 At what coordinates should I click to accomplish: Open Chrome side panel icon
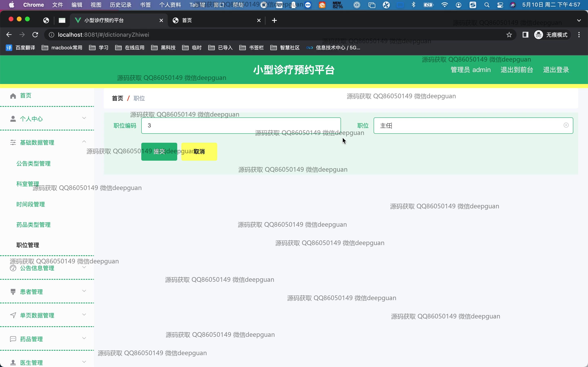point(525,35)
